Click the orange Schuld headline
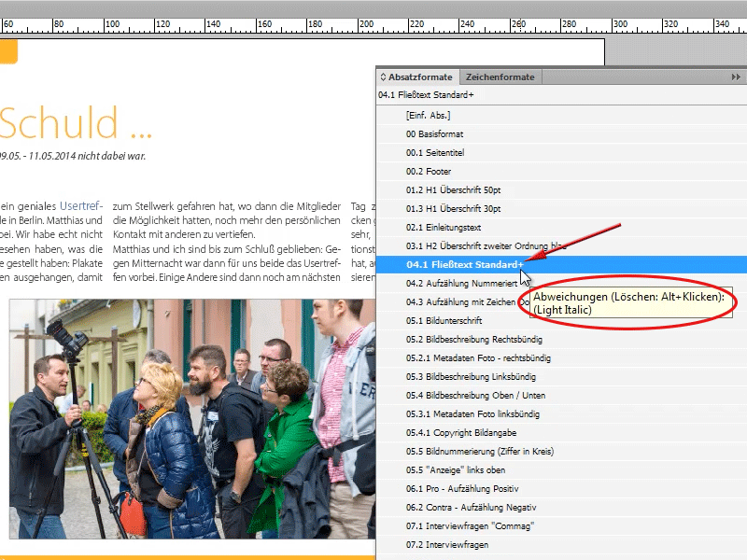747x560 pixels. 76,122
